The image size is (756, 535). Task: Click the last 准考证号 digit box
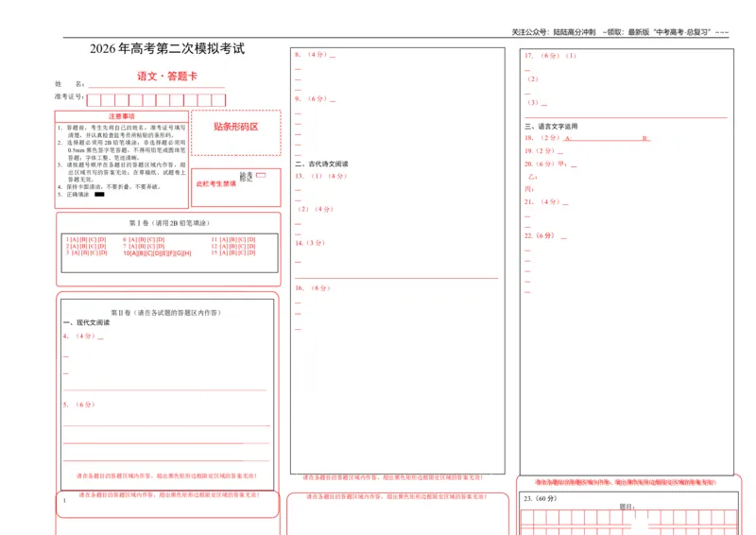[x=218, y=100]
